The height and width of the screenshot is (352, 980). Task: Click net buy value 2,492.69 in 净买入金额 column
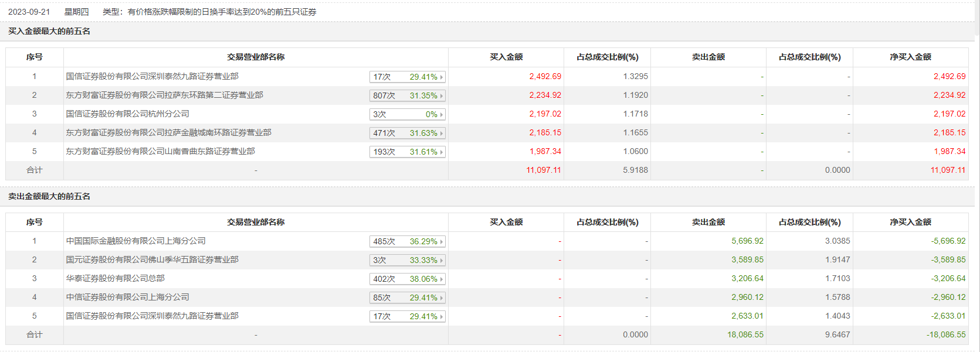(x=950, y=76)
